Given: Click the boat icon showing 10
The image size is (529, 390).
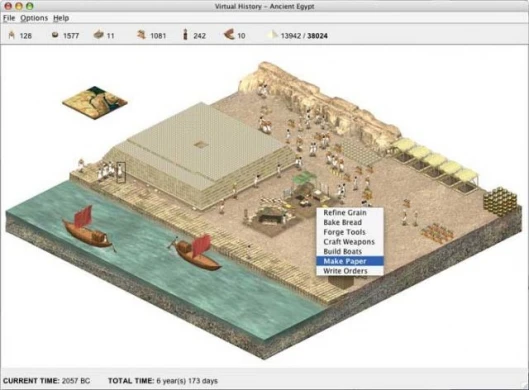Looking at the screenshot, I should click(229, 34).
